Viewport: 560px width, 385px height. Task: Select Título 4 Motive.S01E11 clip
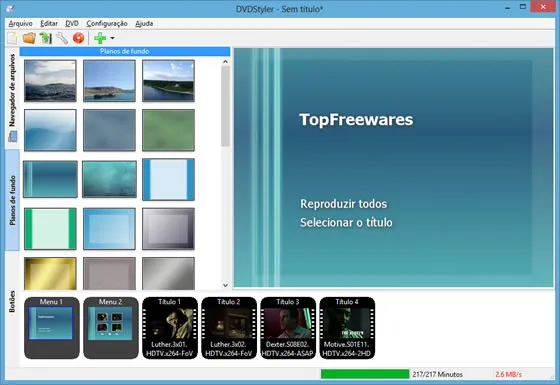click(x=347, y=328)
